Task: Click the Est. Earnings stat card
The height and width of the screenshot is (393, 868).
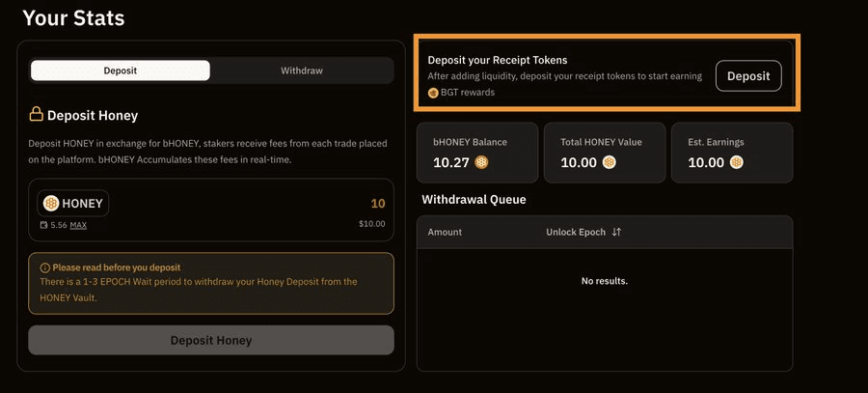Action: tap(732, 153)
